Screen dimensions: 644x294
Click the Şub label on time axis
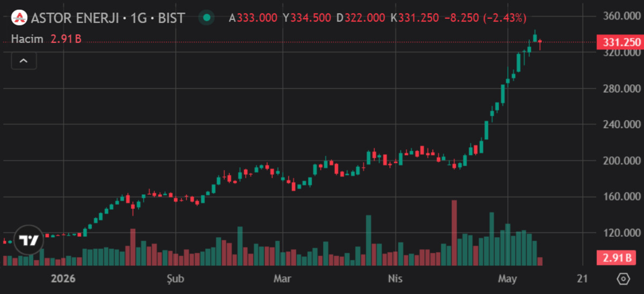point(175,279)
